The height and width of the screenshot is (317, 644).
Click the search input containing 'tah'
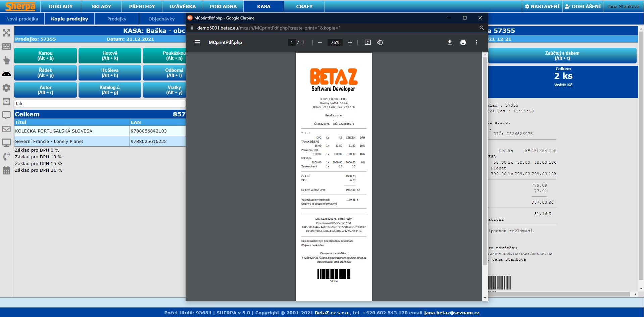click(x=100, y=104)
